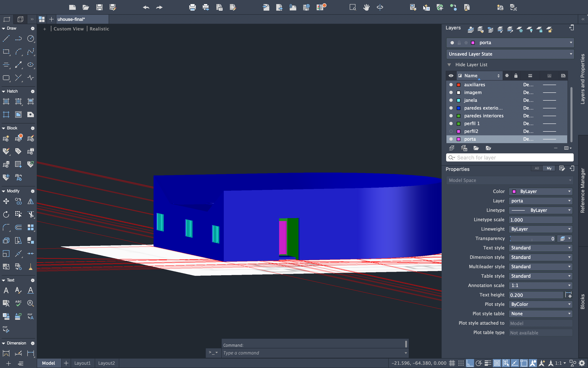Open the Linetype ByLayer dropdown
Image resolution: width=588 pixels, height=368 pixels.
click(541, 210)
